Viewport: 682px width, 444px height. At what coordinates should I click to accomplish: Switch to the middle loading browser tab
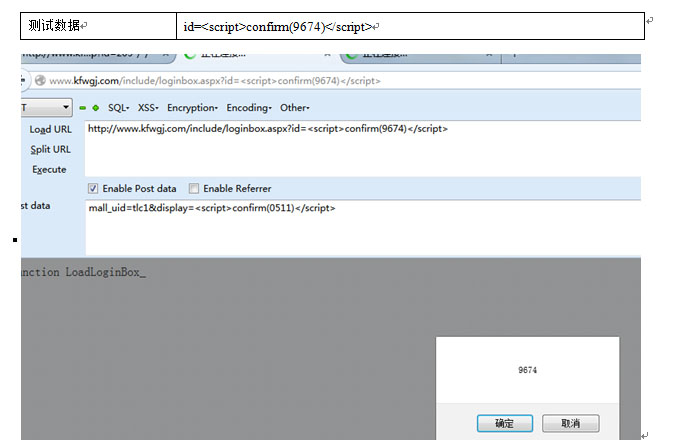click(x=257, y=57)
